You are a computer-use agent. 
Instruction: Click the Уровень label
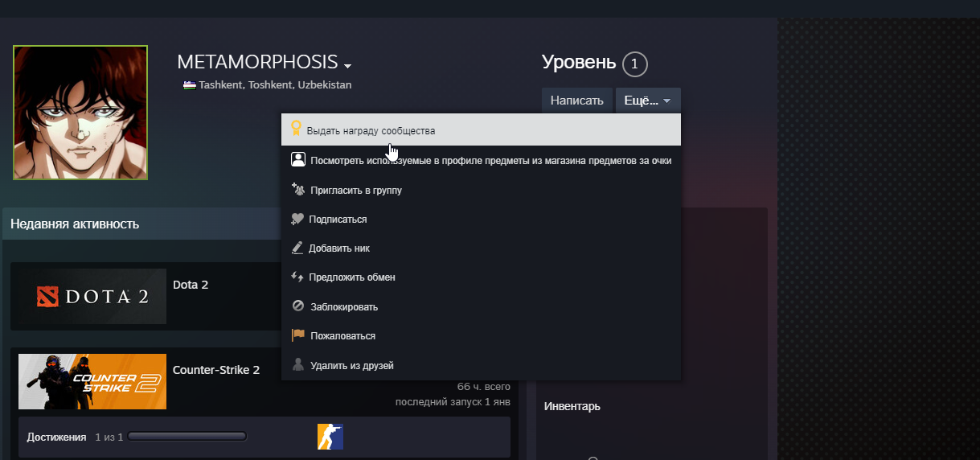coord(579,62)
